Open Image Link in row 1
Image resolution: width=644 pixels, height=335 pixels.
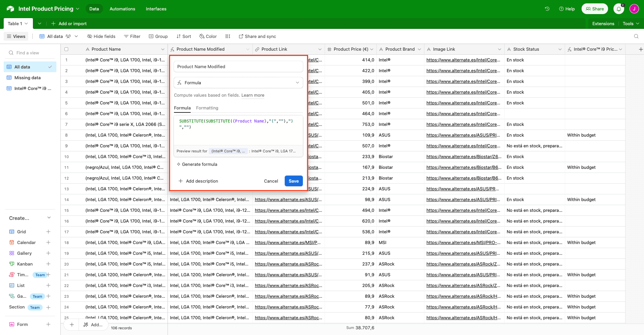click(463, 60)
